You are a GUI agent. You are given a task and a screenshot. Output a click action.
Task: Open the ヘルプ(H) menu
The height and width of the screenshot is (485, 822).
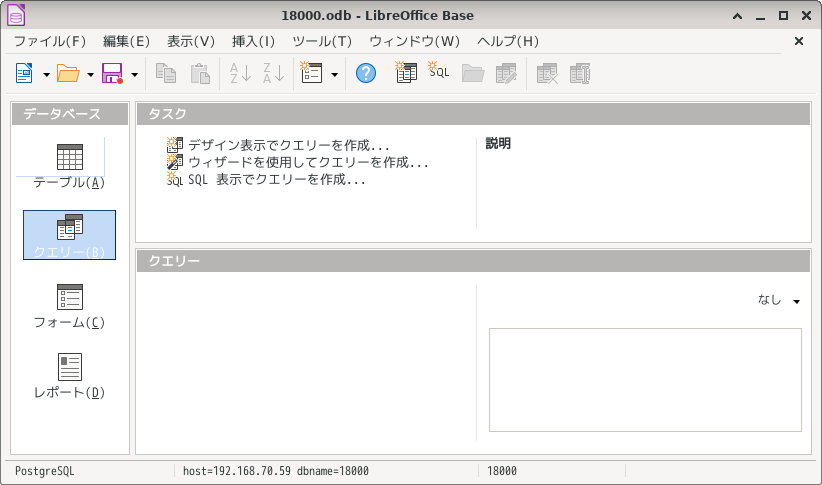click(508, 41)
